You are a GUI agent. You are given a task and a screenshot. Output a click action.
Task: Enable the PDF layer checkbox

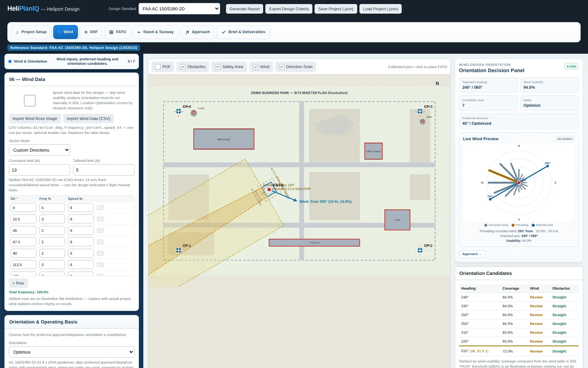coord(158,67)
